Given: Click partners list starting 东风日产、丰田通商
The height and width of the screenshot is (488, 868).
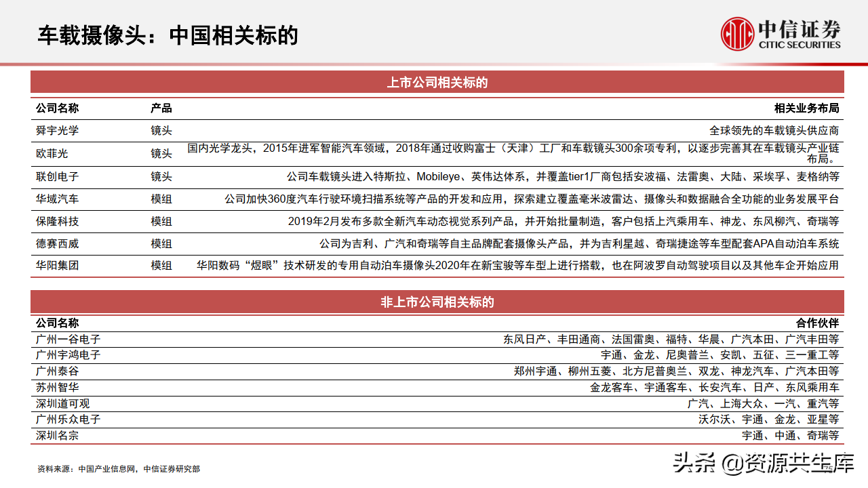Looking at the screenshot, I should click(671, 339).
